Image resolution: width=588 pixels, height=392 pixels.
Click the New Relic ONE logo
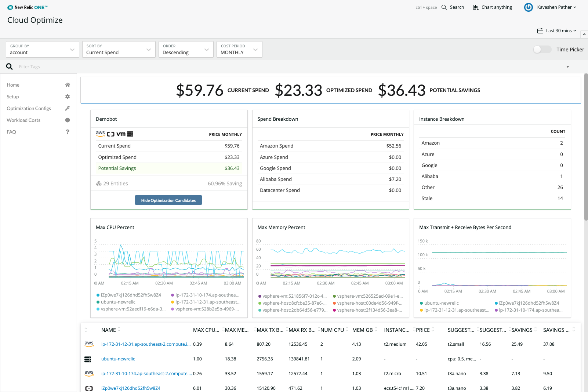point(28,7)
